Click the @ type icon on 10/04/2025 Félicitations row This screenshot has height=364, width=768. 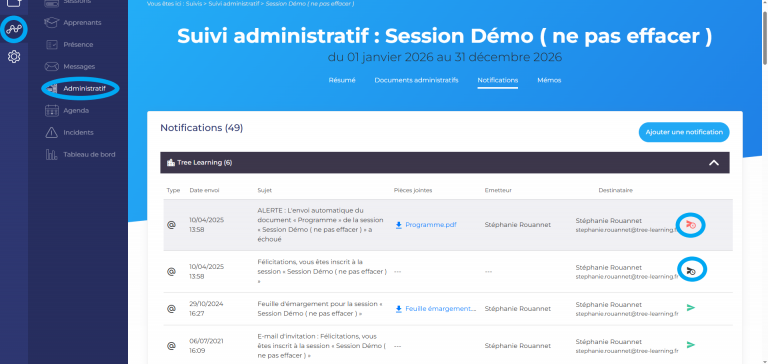(x=171, y=271)
